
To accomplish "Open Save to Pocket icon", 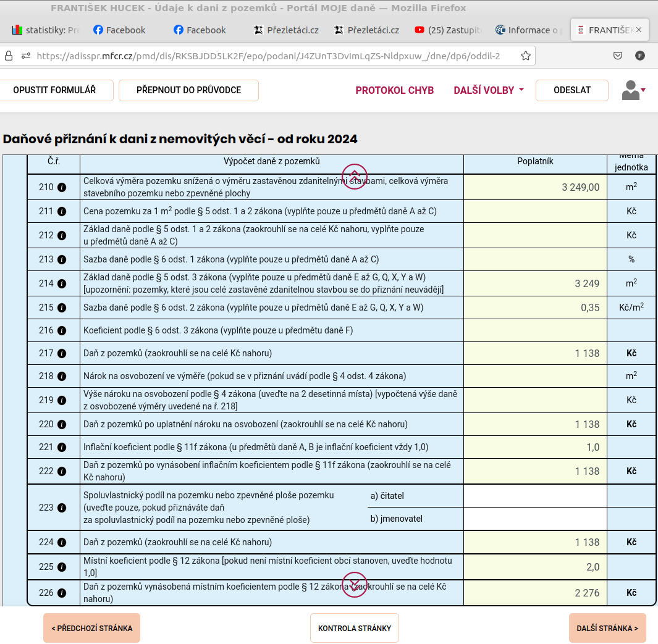I will tap(618, 56).
